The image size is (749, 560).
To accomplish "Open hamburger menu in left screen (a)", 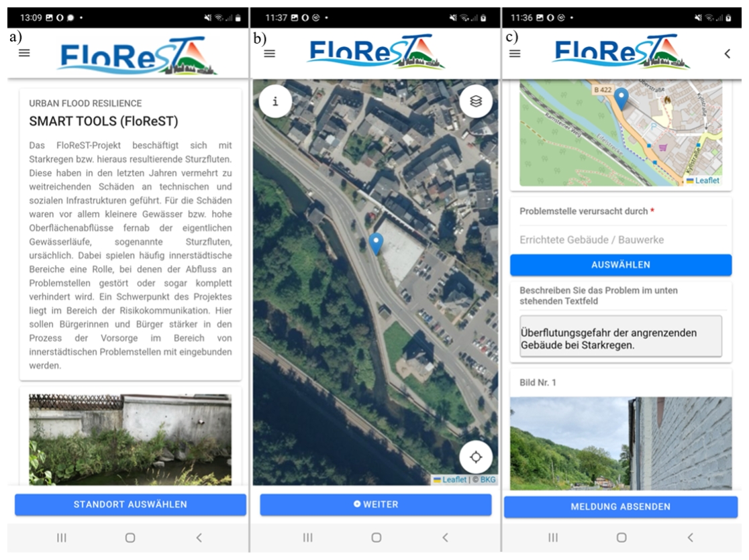I will tap(24, 53).
